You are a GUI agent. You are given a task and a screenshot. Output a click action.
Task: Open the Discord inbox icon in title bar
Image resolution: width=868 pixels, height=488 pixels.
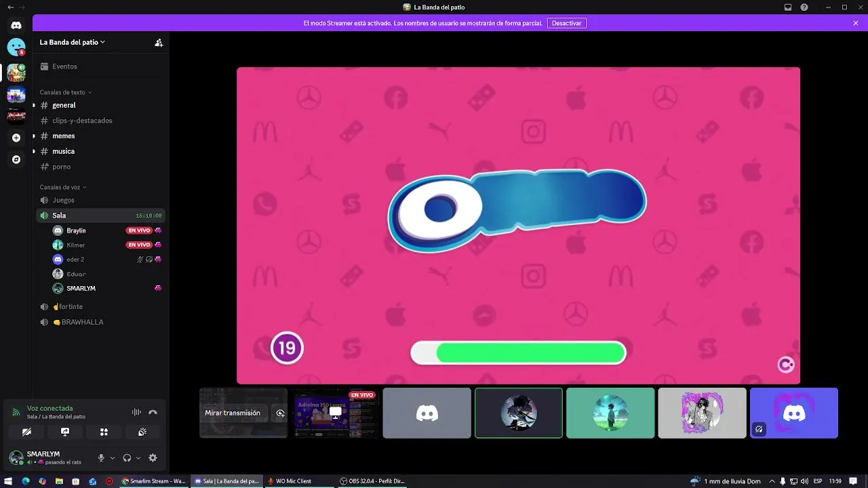788,7
